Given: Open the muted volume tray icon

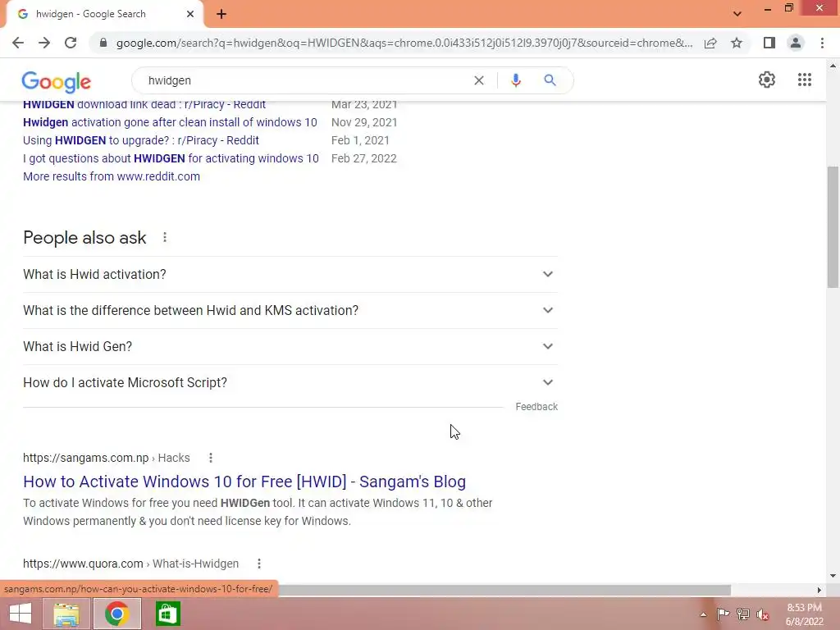Looking at the screenshot, I should coord(763,614).
